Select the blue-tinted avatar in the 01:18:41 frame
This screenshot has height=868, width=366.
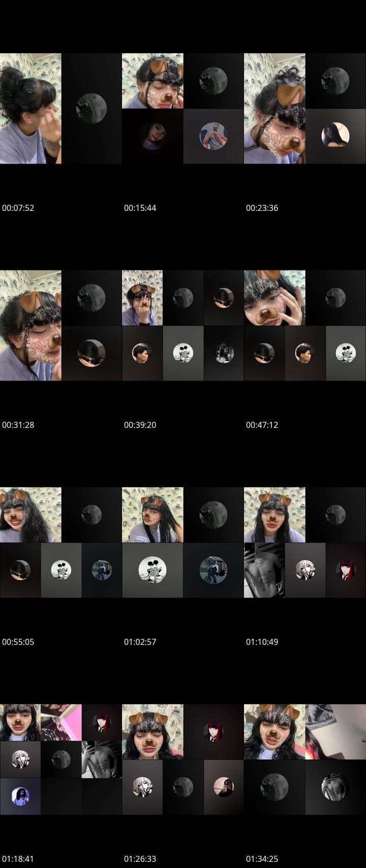click(x=20, y=796)
